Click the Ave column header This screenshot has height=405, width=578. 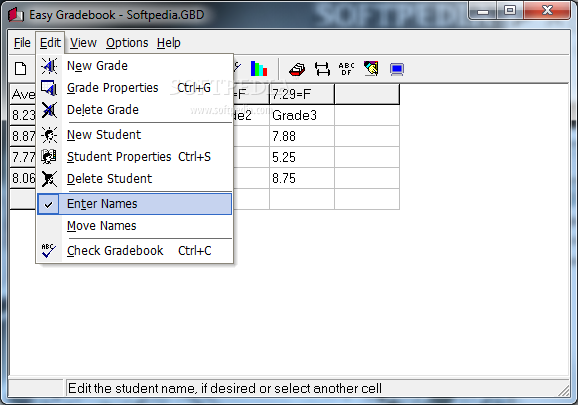23,94
